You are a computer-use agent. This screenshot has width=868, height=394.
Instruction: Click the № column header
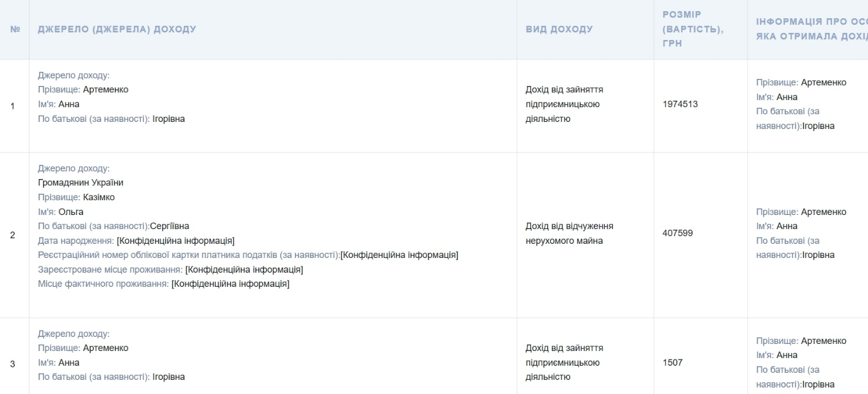point(15,29)
